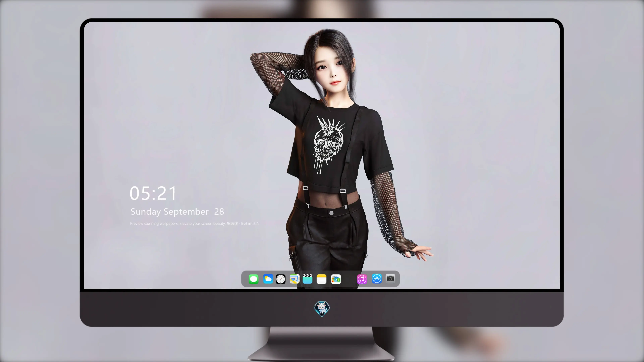
Task: Open the Clock app icon
Action: [x=281, y=279]
